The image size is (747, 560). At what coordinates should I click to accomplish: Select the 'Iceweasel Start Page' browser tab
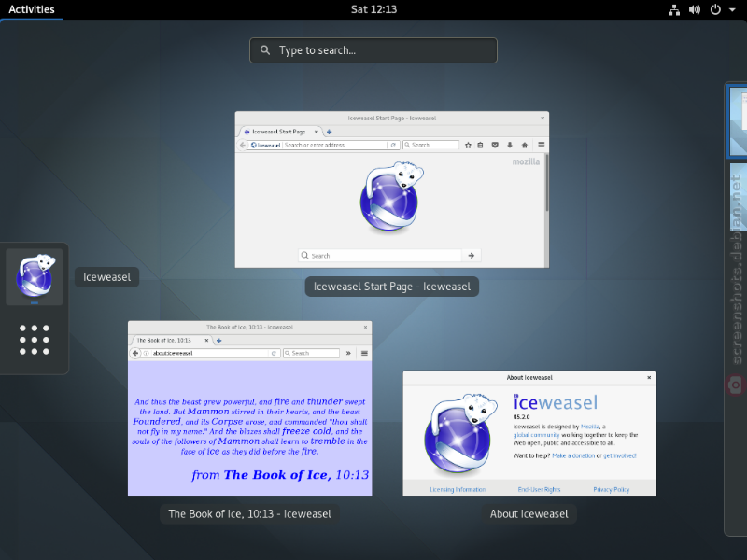click(278, 132)
